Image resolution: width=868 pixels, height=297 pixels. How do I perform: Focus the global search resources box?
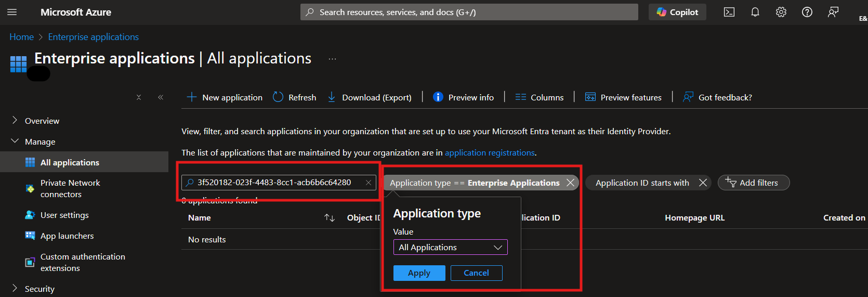coord(469,12)
